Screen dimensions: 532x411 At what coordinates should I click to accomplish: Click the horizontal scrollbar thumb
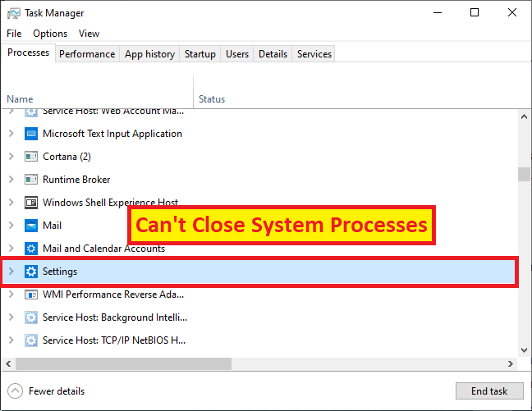123,363
